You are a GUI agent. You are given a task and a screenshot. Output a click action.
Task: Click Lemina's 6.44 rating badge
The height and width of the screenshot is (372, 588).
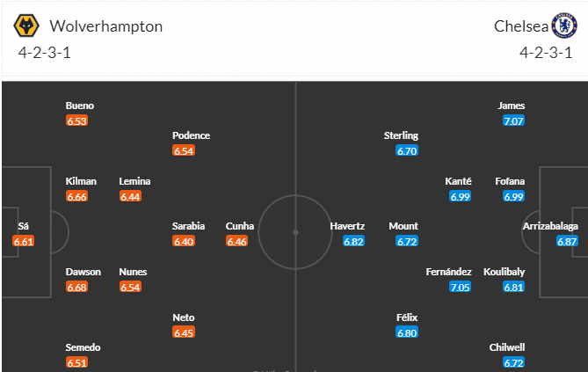tap(130, 196)
